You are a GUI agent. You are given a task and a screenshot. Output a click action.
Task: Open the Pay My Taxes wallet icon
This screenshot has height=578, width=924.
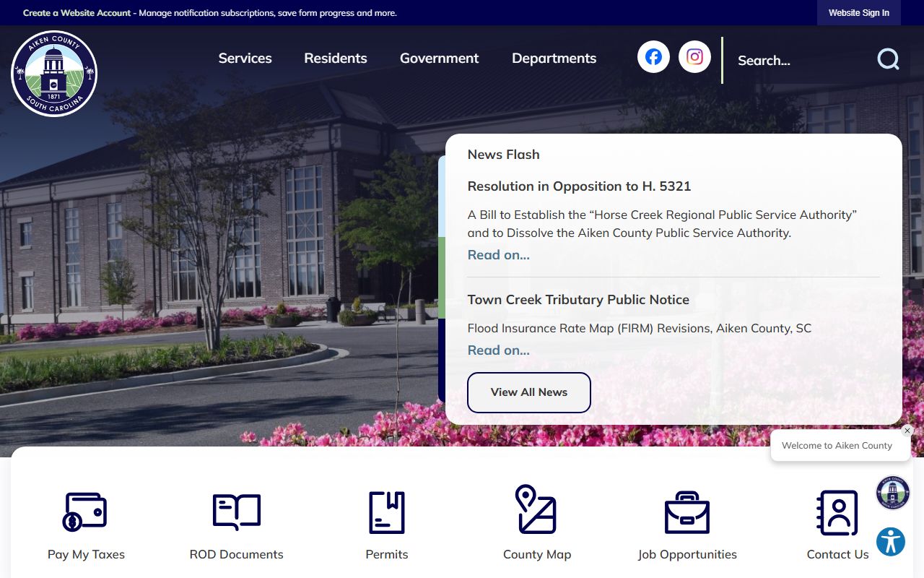(x=85, y=512)
